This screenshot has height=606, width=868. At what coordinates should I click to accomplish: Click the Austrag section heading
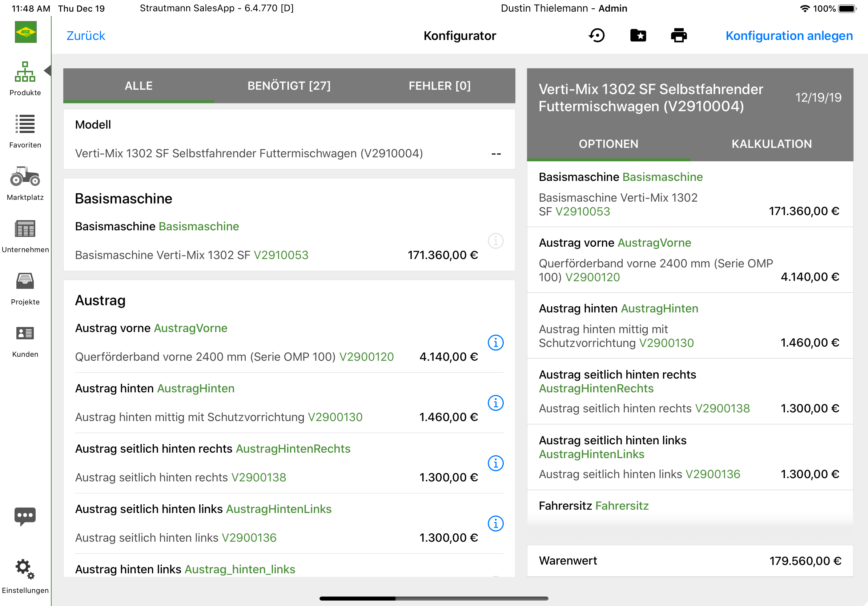pyautogui.click(x=100, y=300)
